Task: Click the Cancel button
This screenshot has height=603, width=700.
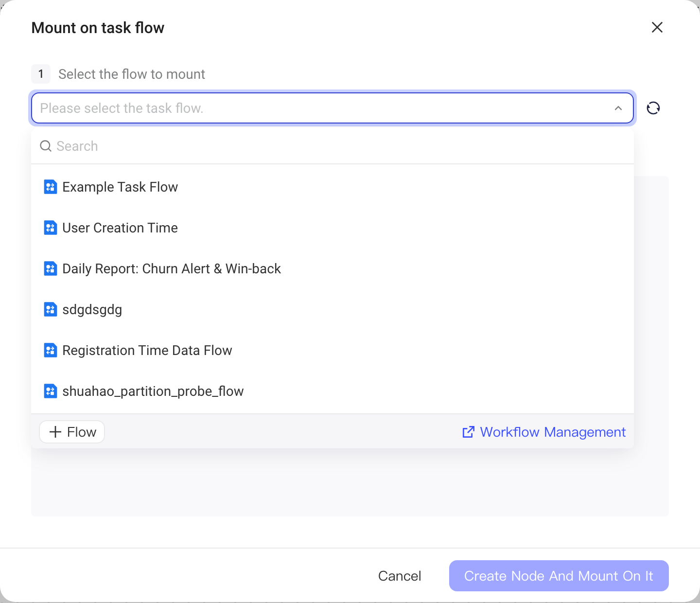Action: [x=400, y=576]
